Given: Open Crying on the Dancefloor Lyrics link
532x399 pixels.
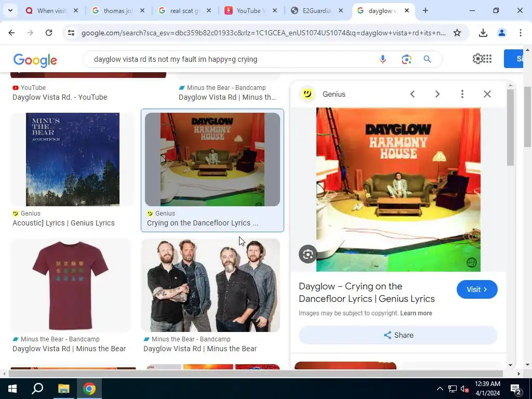Looking at the screenshot, I should [203, 223].
